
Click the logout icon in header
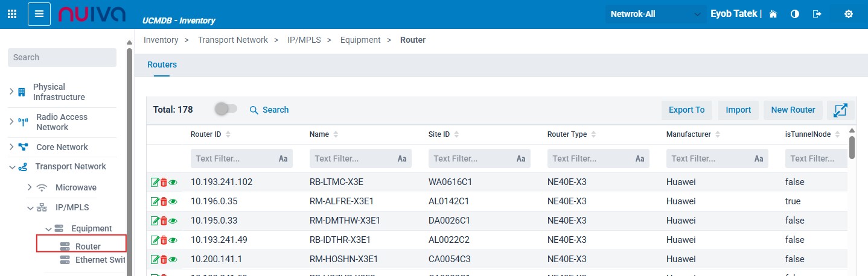pos(817,14)
